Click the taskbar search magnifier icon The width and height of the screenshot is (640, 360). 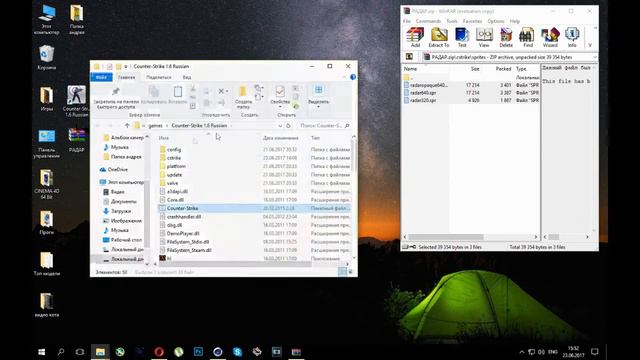coord(61,351)
